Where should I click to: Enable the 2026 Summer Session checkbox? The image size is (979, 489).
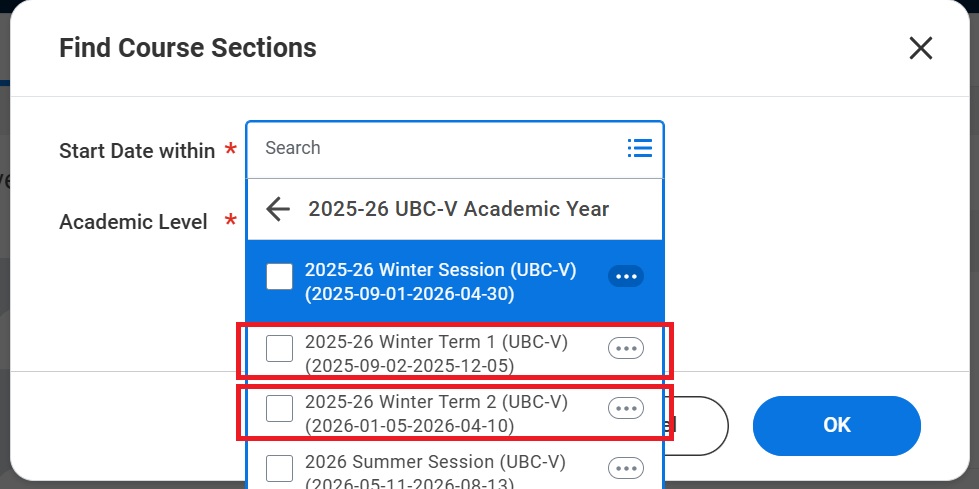(x=279, y=468)
